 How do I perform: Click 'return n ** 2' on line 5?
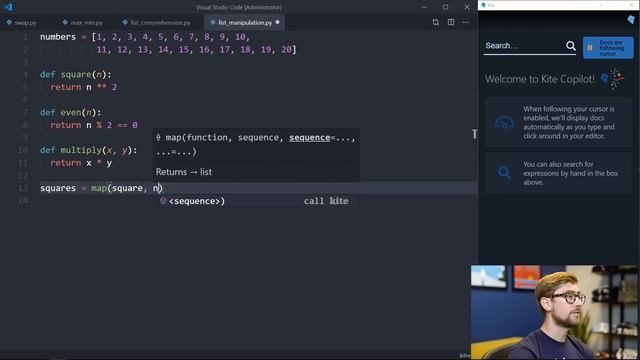pyautogui.click(x=84, y=87)
